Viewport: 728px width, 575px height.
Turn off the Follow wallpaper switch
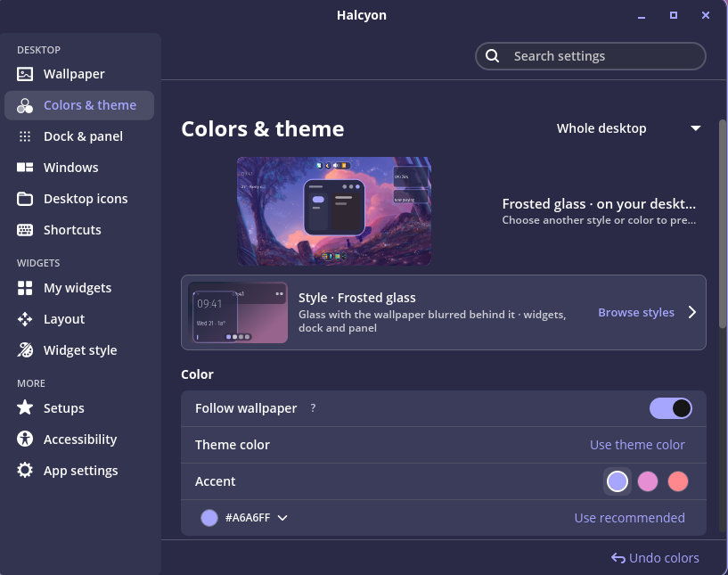tap(671, 408)
